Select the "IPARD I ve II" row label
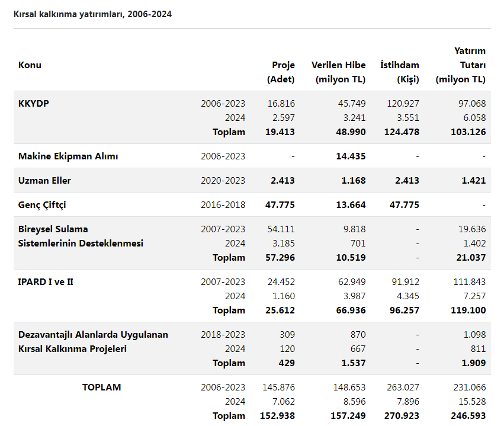This screenshot has height=426, width=504. 46,282
